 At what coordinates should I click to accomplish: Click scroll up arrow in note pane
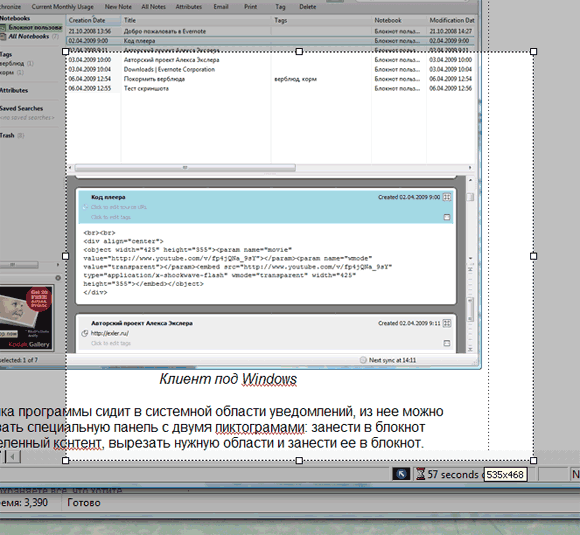tap(471, 181)
